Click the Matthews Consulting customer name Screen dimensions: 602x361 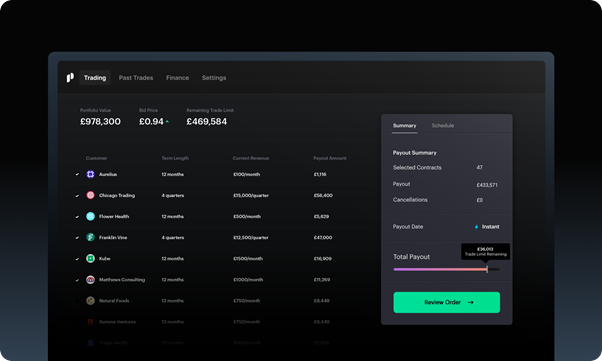(122, 280)
